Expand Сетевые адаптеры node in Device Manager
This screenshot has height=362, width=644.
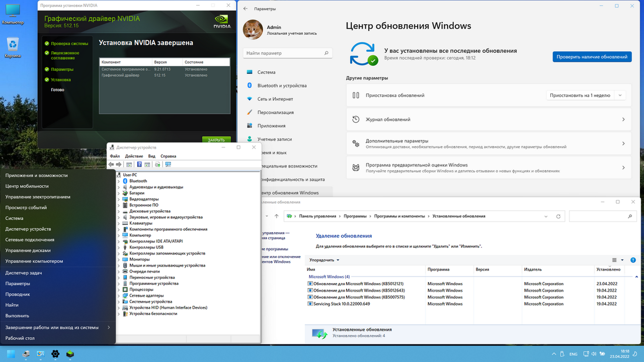coord(119,296)
